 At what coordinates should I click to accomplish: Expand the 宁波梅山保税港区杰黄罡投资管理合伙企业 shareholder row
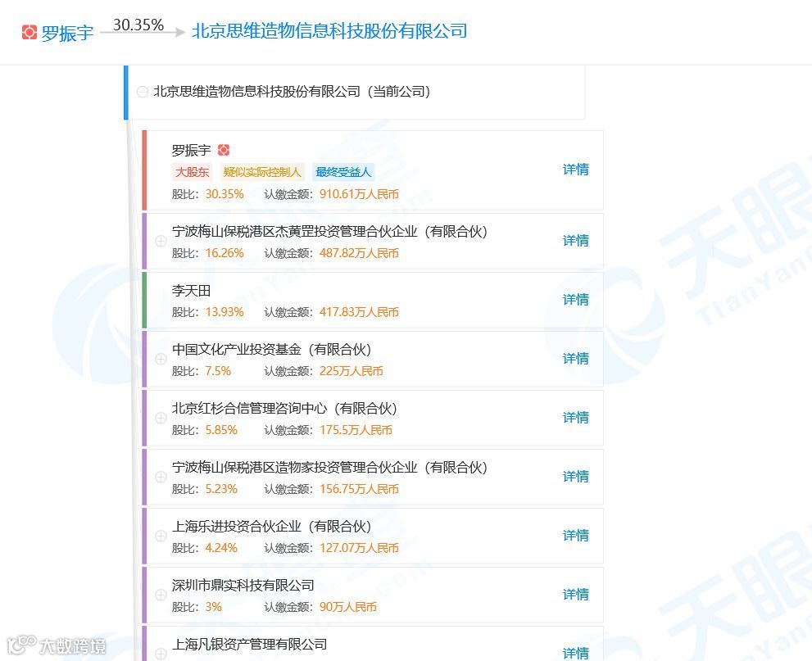coord(161,241)
